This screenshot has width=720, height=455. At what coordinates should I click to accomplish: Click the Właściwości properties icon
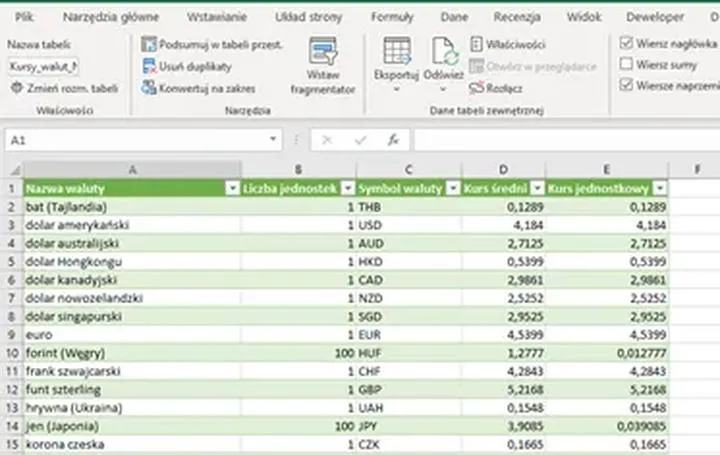477,45
